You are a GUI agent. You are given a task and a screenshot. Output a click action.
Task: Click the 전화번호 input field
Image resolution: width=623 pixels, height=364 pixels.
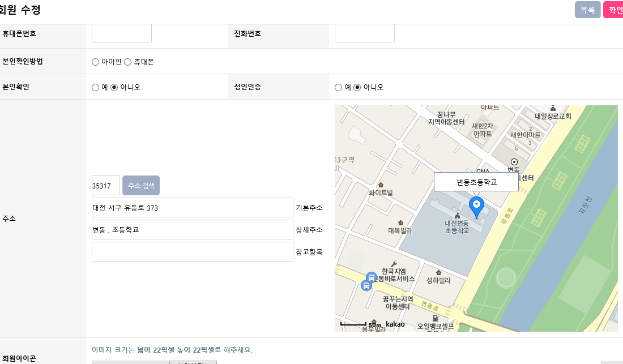(365, 33)
